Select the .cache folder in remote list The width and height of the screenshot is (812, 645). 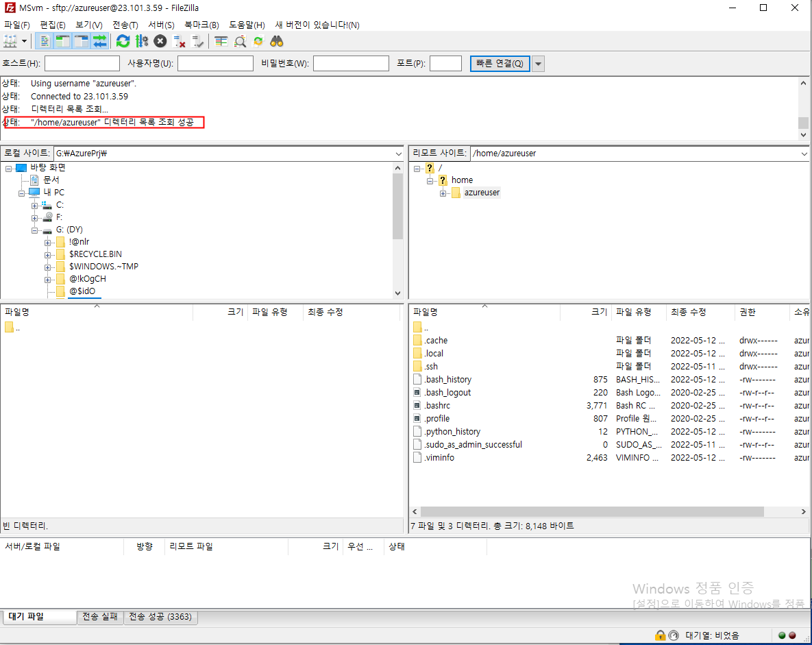point(436,341)
